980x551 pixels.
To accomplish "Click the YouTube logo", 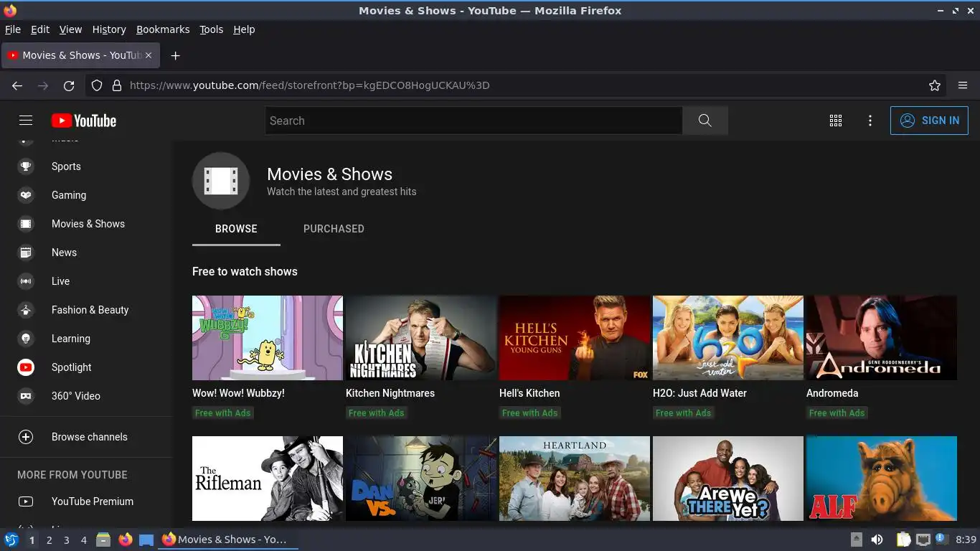I will [84, 121].
